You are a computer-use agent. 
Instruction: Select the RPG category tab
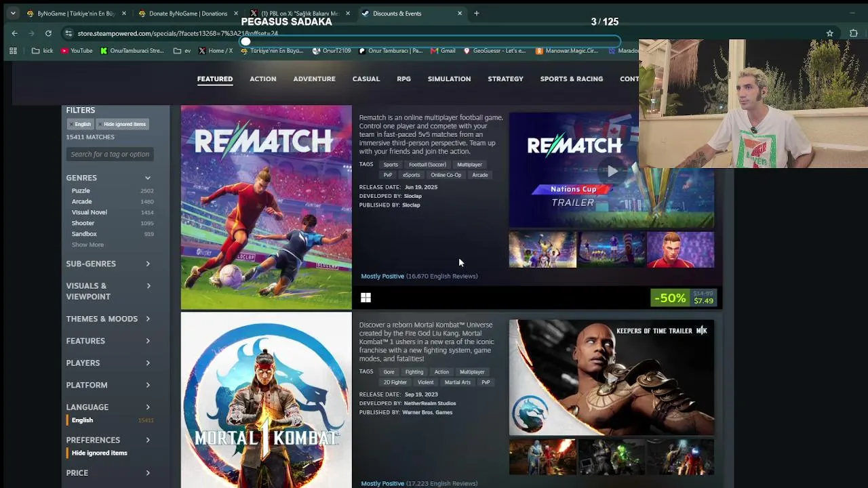tap(403, 79)
